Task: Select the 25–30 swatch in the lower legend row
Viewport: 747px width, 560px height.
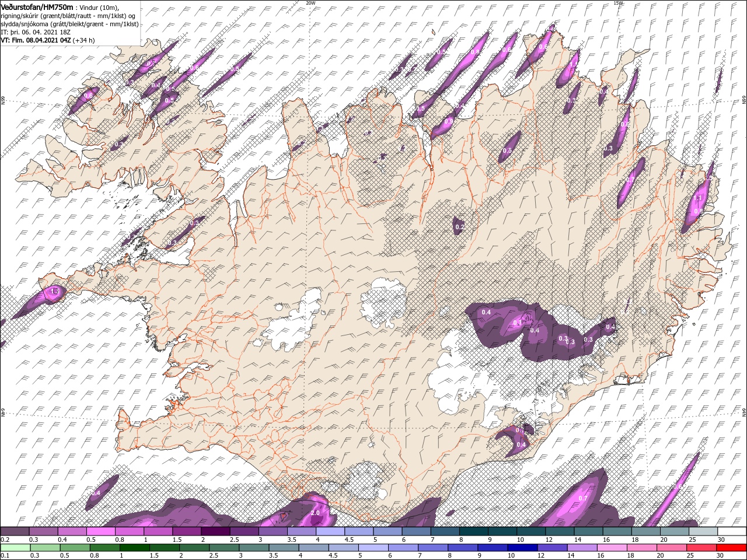Action: tap(700, 548)
